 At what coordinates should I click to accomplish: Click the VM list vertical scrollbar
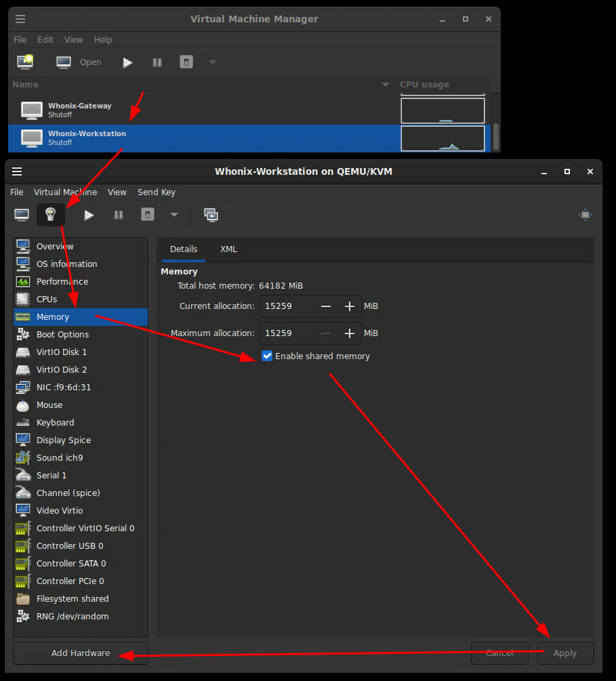pyautogui.click(x=495, y=136)
